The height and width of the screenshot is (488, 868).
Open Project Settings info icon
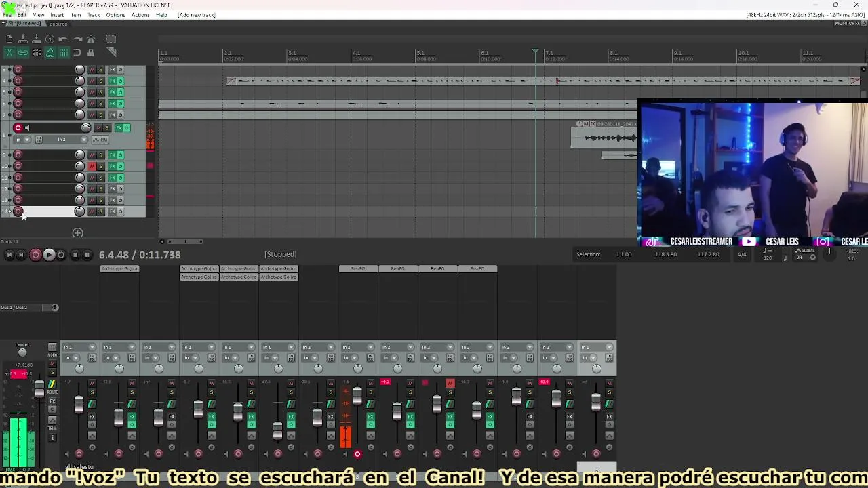point(50,39)
